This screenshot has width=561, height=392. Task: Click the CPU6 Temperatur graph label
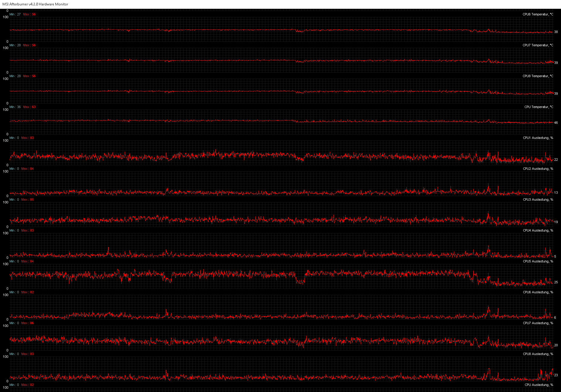(x=538, y=14)
